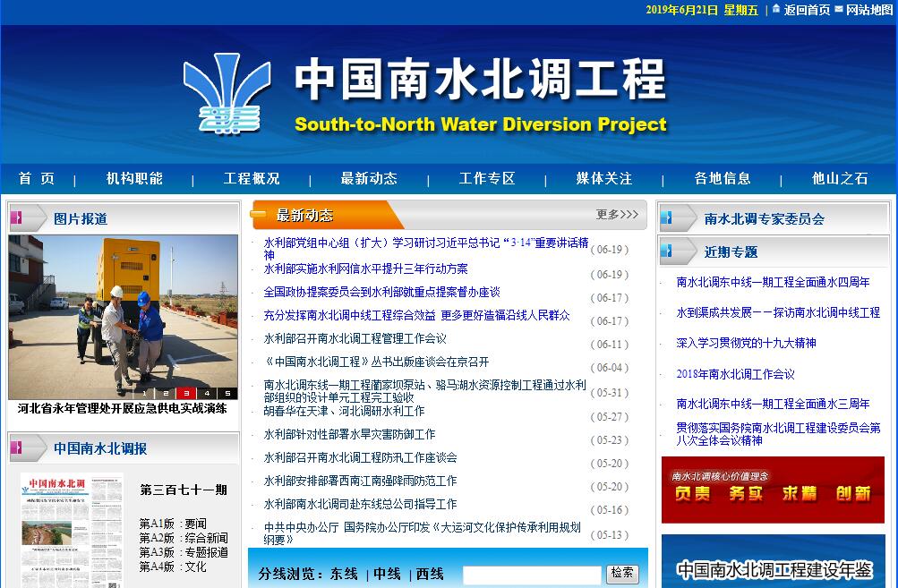
Task: Click the search text input field
Action: pyautogui.click(x=532, y=575)
